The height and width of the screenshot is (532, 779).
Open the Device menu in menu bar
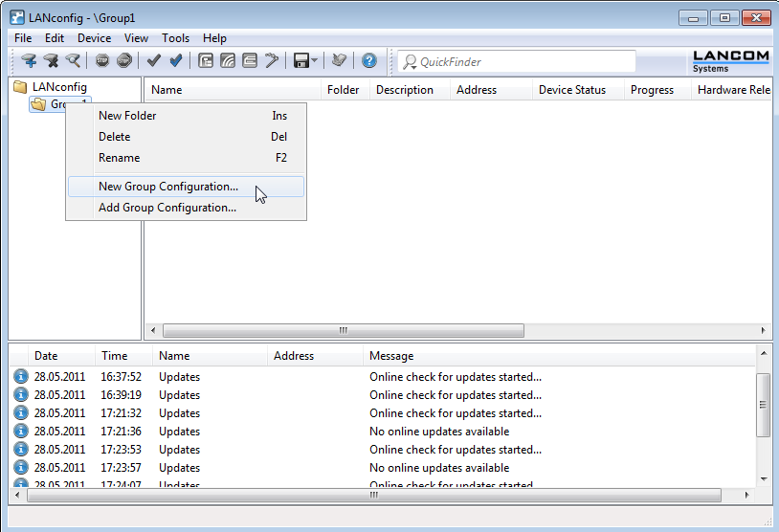[94, 38]
